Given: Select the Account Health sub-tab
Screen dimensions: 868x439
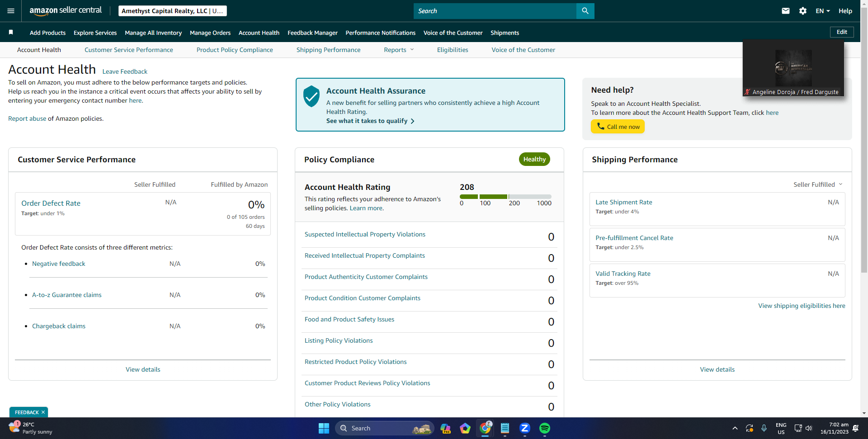Looking at the screenshot, I should pyautogui.click(x=39, y=50).
